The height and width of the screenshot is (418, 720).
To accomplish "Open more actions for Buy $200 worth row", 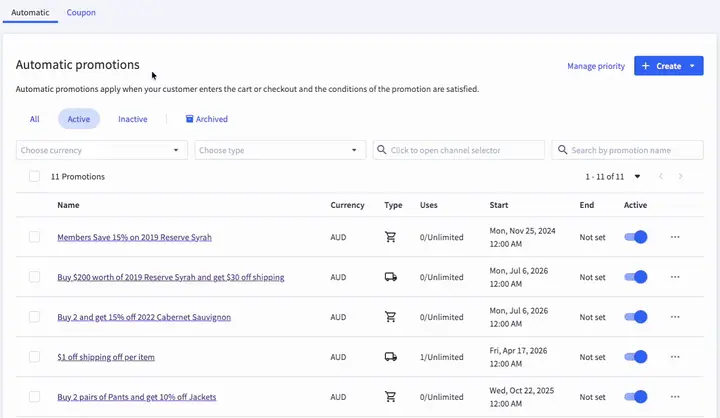I will point(675,277).
